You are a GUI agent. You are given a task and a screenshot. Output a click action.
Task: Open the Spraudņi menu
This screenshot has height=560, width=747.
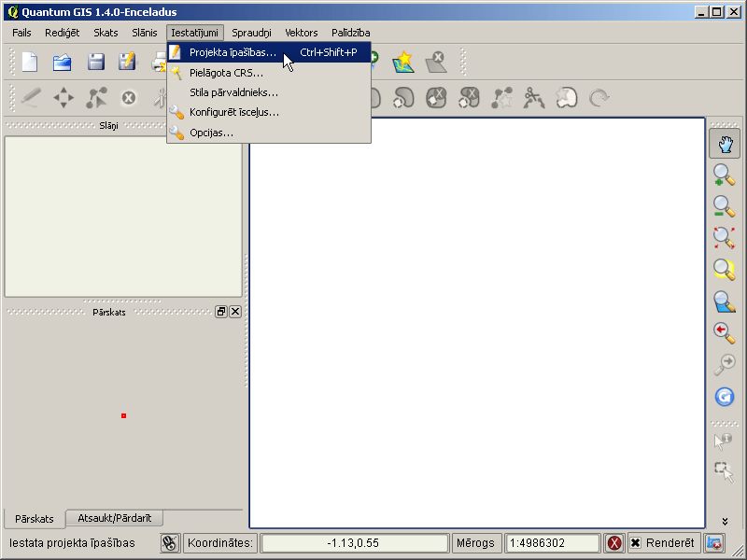[251, 33]
